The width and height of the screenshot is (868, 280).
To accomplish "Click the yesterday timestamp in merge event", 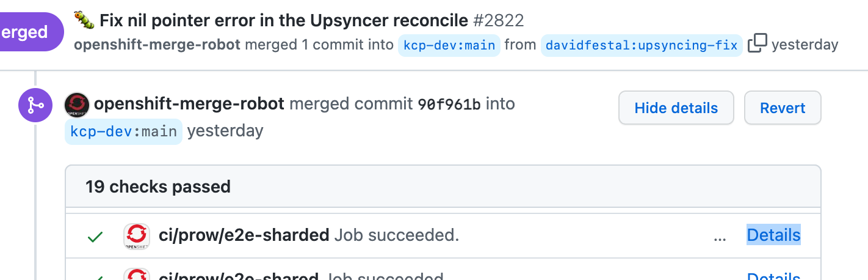I will click(x=225, y=131).
